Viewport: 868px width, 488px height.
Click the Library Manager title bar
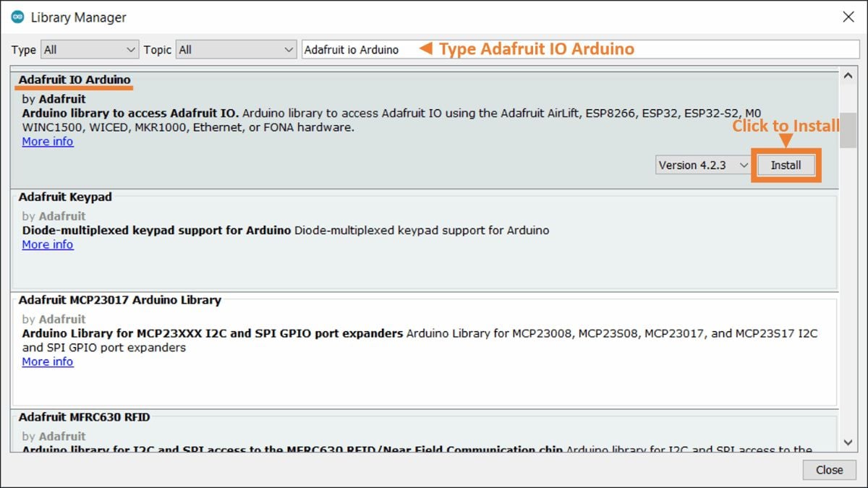tap(434, 17)
